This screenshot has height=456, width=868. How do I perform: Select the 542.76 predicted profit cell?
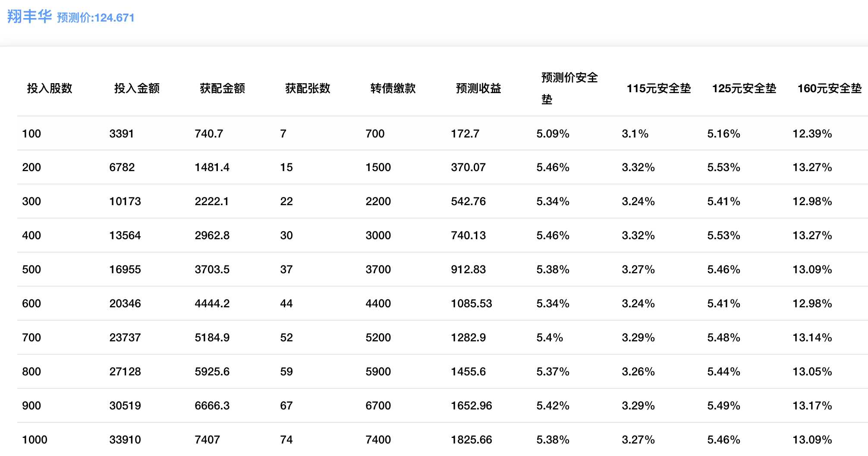[468, 201]
